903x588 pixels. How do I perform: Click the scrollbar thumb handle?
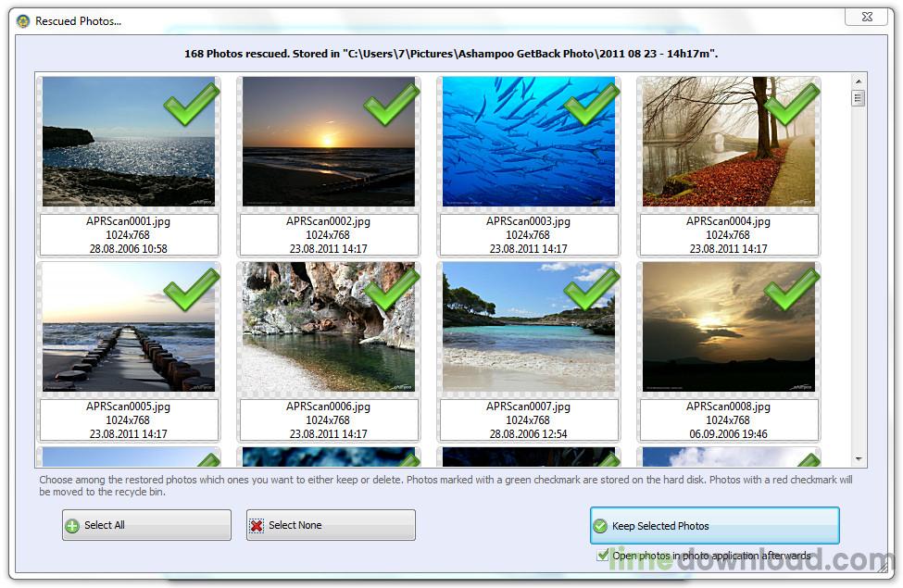pos(858,98)
